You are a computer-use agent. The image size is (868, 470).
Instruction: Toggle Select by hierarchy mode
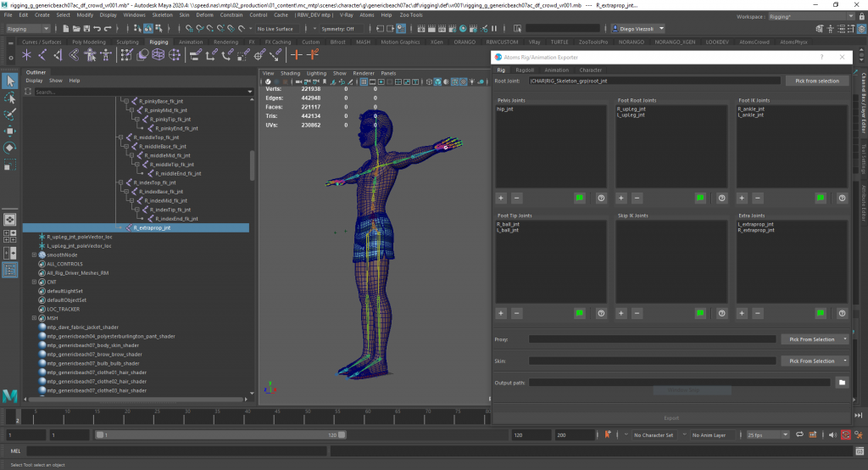coord(138,28)
